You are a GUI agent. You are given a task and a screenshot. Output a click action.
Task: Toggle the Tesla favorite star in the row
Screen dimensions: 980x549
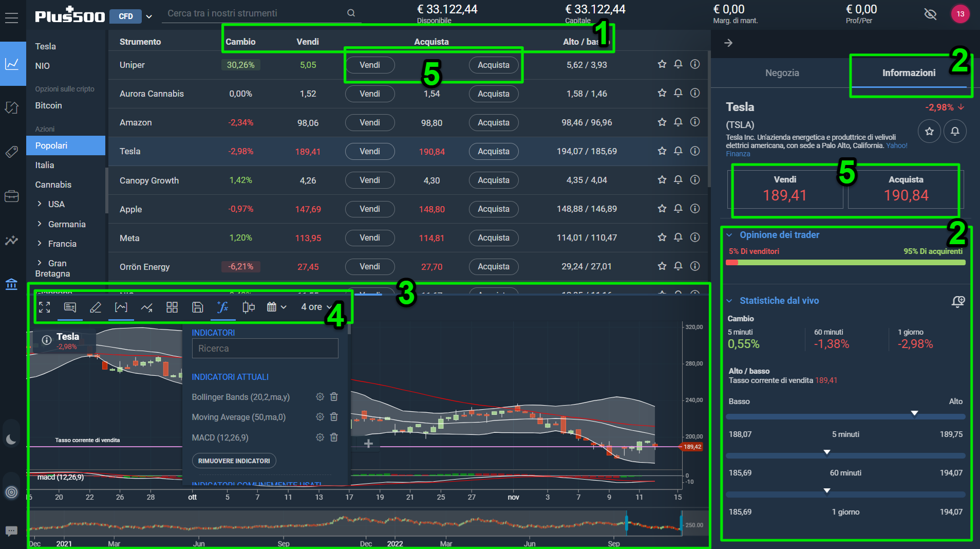(x=662, y=151)
